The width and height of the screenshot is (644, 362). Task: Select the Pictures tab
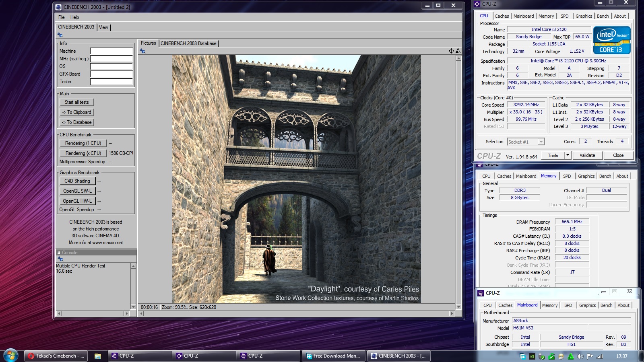pos(148,43)
